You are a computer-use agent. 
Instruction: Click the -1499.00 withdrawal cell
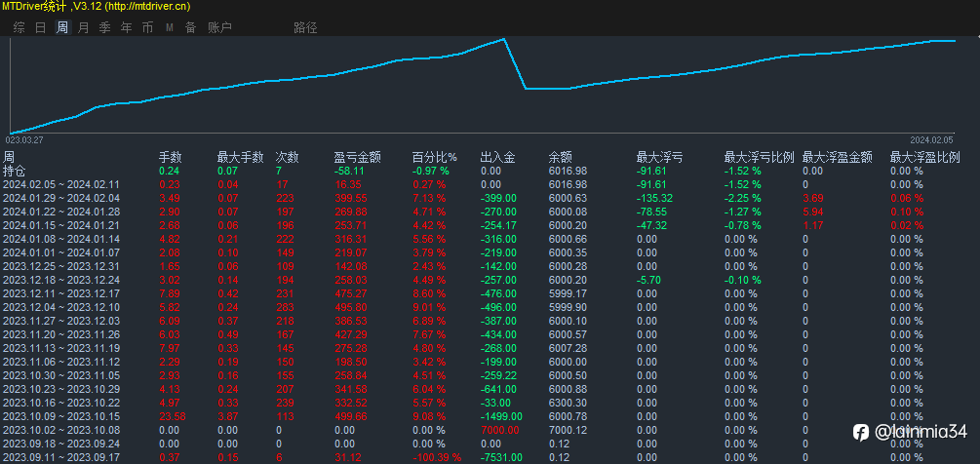pyautogui.click(x=501, y=416)
